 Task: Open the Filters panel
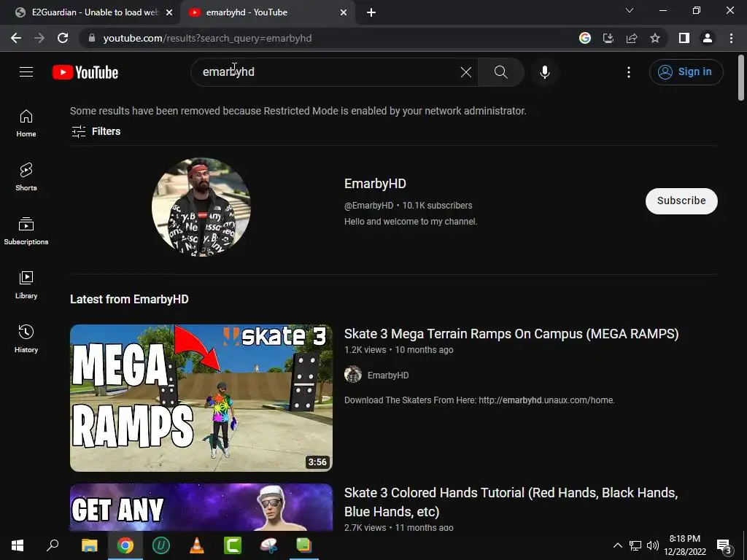click(96, 131)
